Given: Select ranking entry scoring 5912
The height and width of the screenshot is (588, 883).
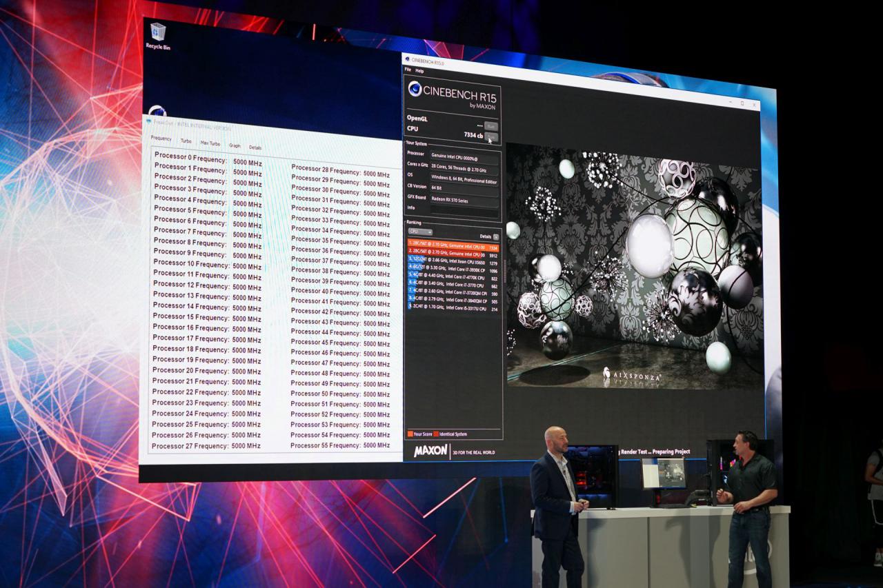Looking at the screenshot, I should point(453,254).
